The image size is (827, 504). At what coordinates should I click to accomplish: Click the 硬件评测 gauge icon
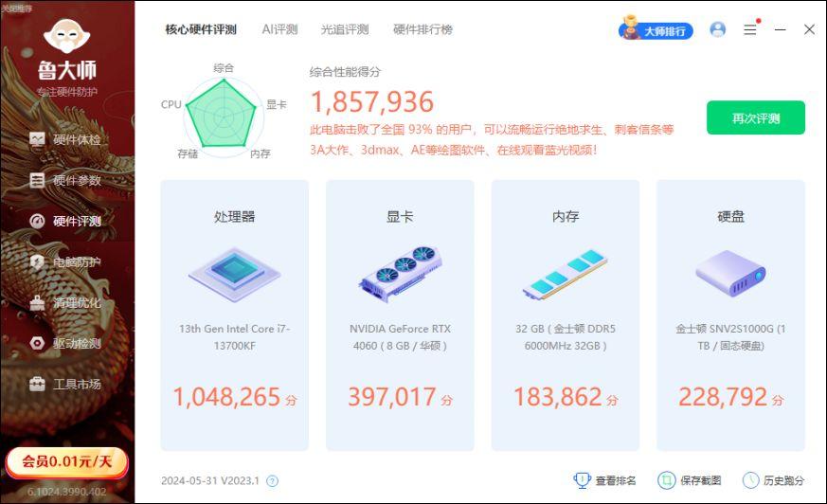pyautogui.click(x=37, y=221)
